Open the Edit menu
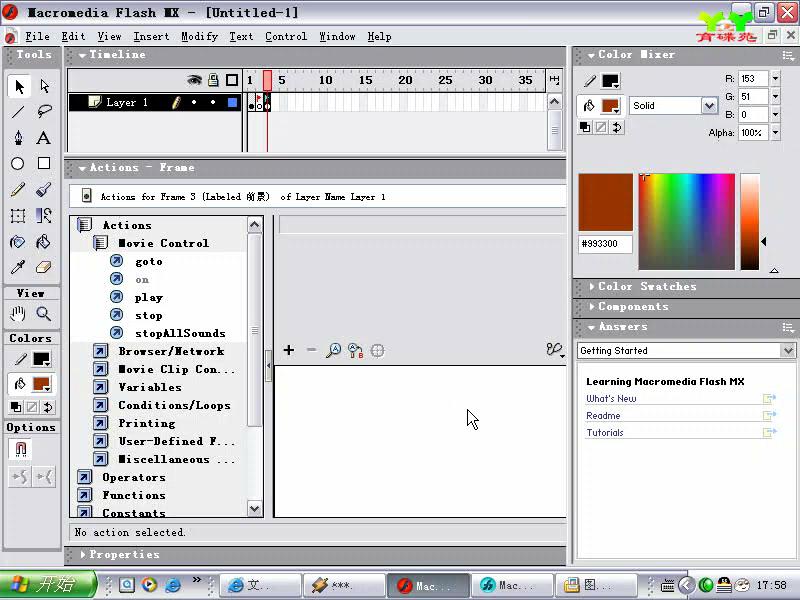This screenshot has width=800, height=600. (73, 36)
